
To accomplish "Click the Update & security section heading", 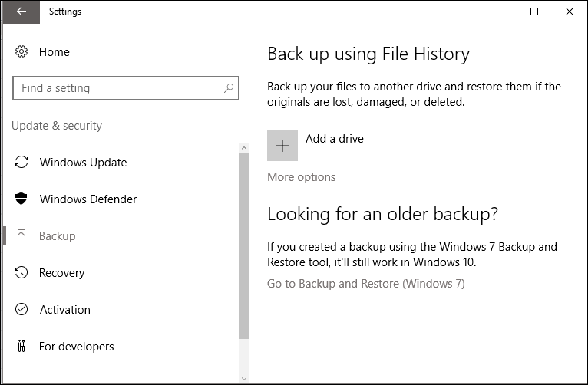I will click(x=57, y=126).
